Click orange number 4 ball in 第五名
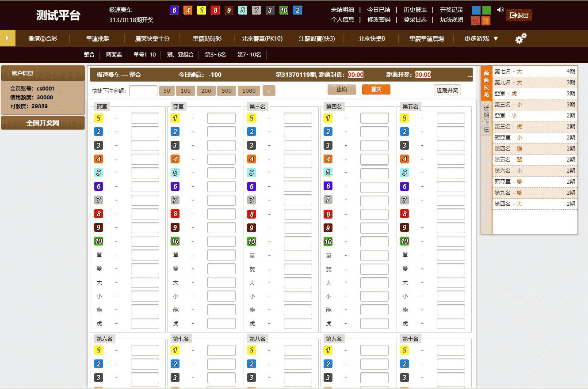 [x=405, y=159]
